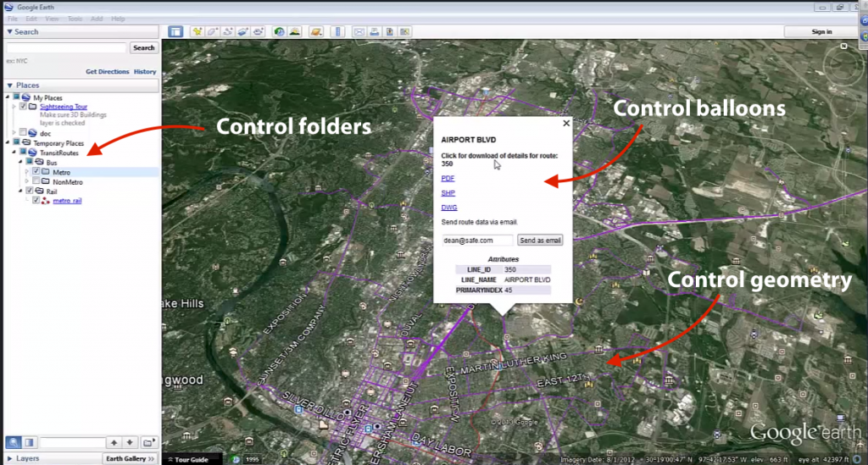The image size is (868, 465).
Task: Open the search History link
Action: click(x=145, y=72)
